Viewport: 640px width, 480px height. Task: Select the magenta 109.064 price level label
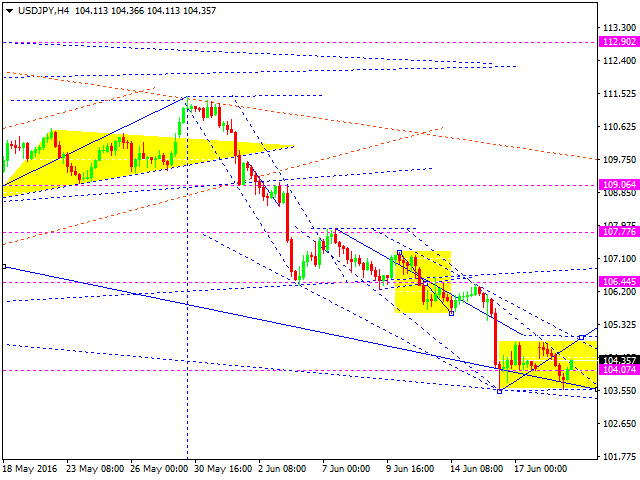point(619,184)
